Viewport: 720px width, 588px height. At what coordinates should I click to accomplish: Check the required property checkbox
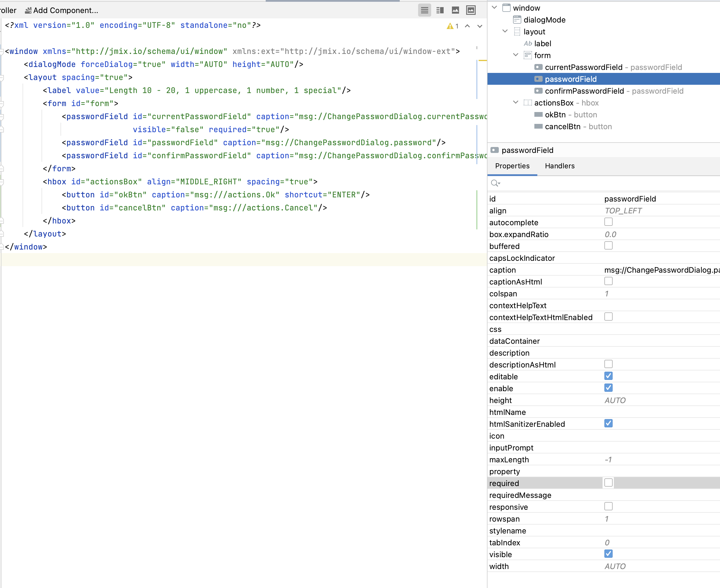click(x=608, y=483)
